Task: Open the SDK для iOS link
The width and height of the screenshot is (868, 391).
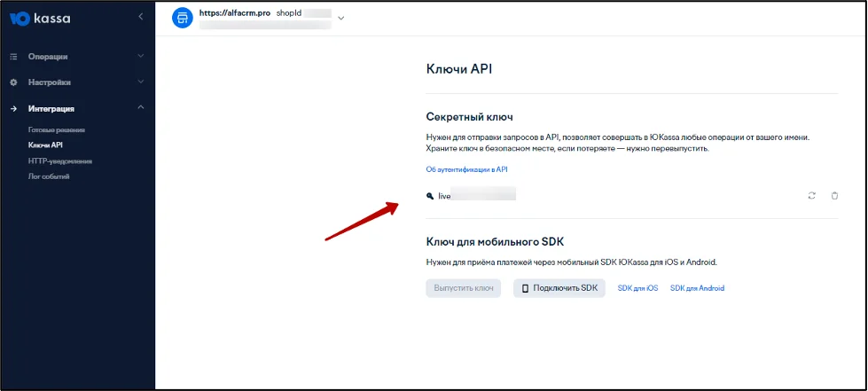Action: [x=637, y=288]
